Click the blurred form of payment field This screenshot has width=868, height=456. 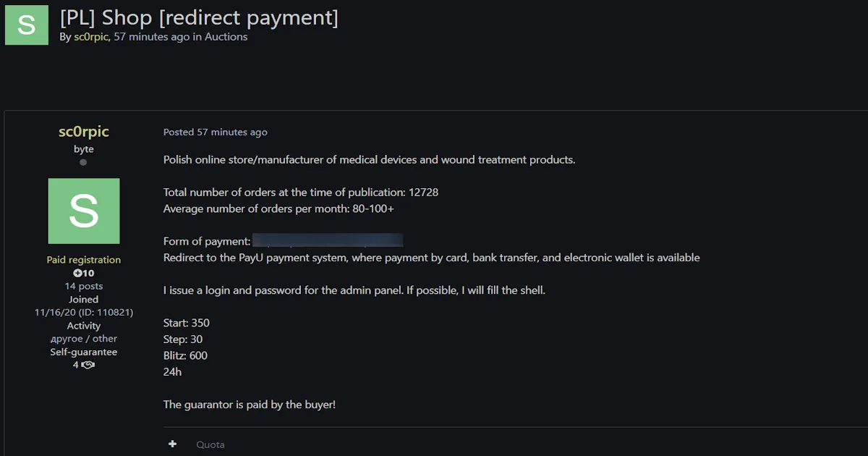[x=327, y=241]
